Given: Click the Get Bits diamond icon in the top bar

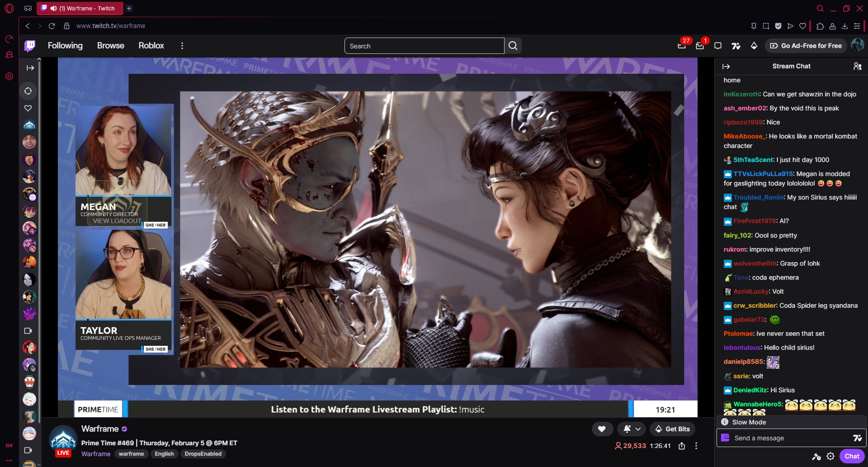Looking at the screenshot, I should click(754, 46).
